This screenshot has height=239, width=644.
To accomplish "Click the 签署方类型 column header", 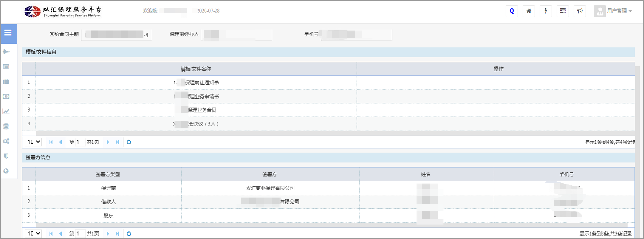I will 108,174.
